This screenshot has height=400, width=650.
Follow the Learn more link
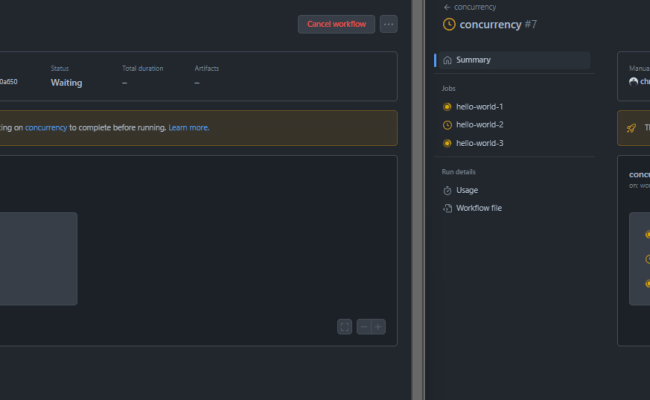(189, 128)
